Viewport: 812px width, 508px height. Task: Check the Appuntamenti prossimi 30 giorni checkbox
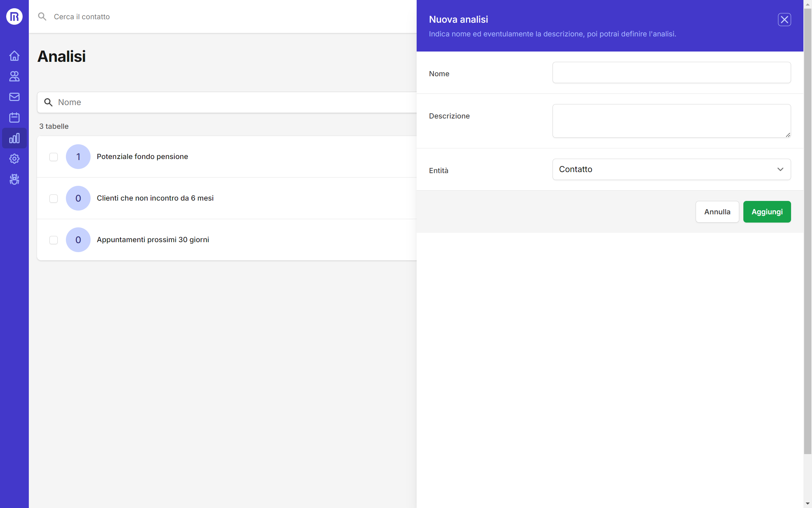pos(54,240)
